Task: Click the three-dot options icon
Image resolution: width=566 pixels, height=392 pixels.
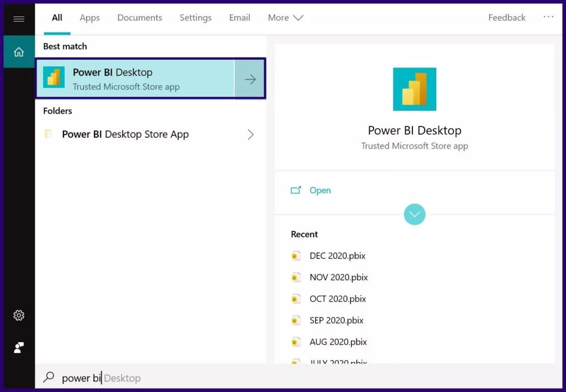Action: click(x=548, y=17)
